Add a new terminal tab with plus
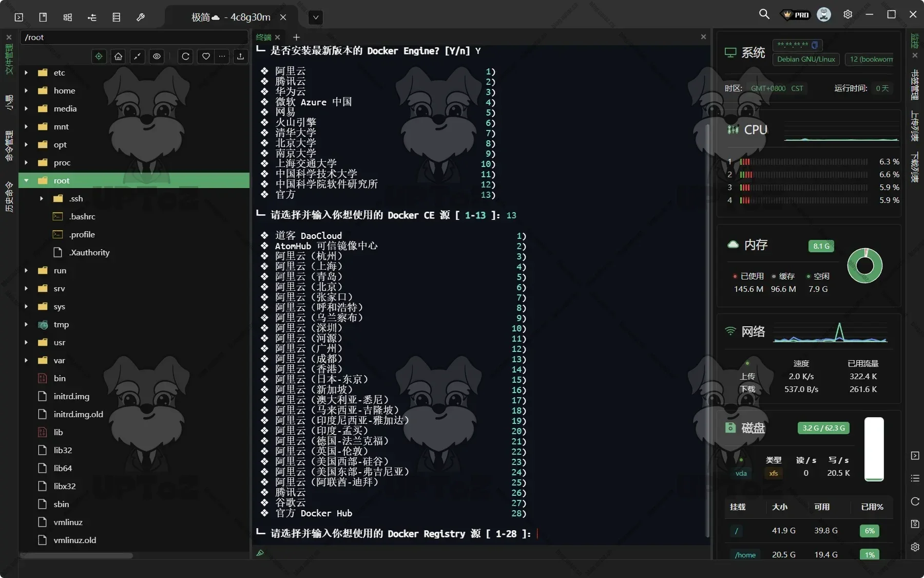The width and height of the screenshot is (924, 578). [296, 37]
